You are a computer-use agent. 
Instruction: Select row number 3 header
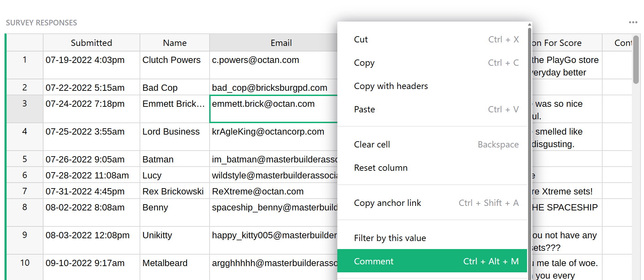(25, 109)
